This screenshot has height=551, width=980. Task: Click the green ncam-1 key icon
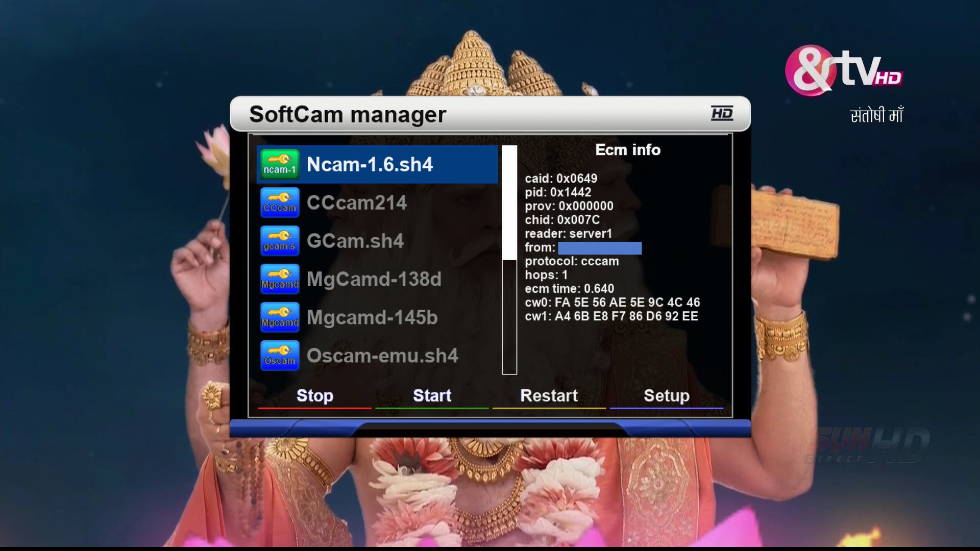tap(279, 164)
